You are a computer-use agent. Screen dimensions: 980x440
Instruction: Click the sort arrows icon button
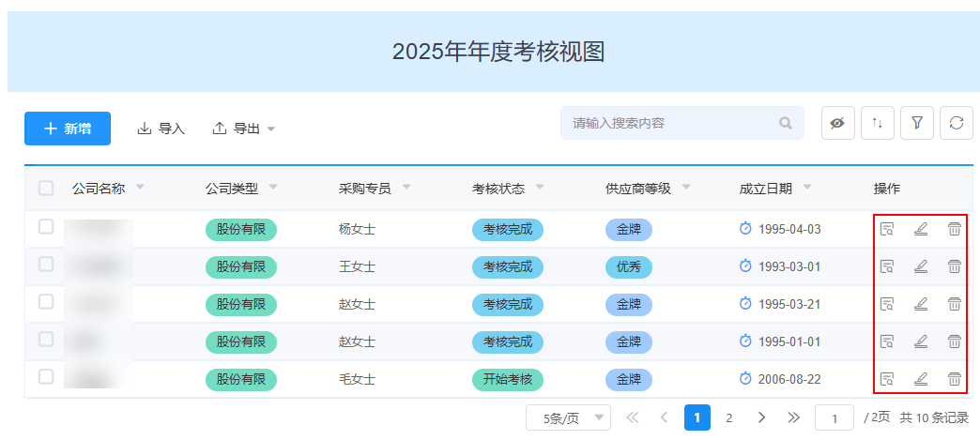tap(878, 123)
